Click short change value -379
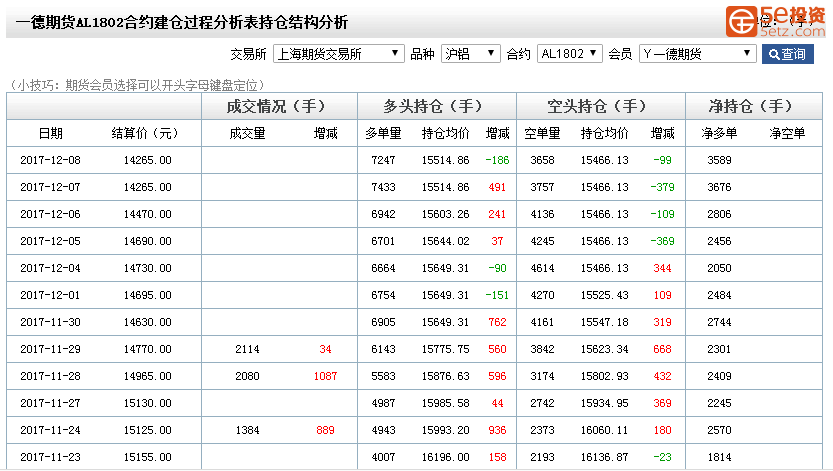Screen dimensions: 833x471 coord(662,187)
